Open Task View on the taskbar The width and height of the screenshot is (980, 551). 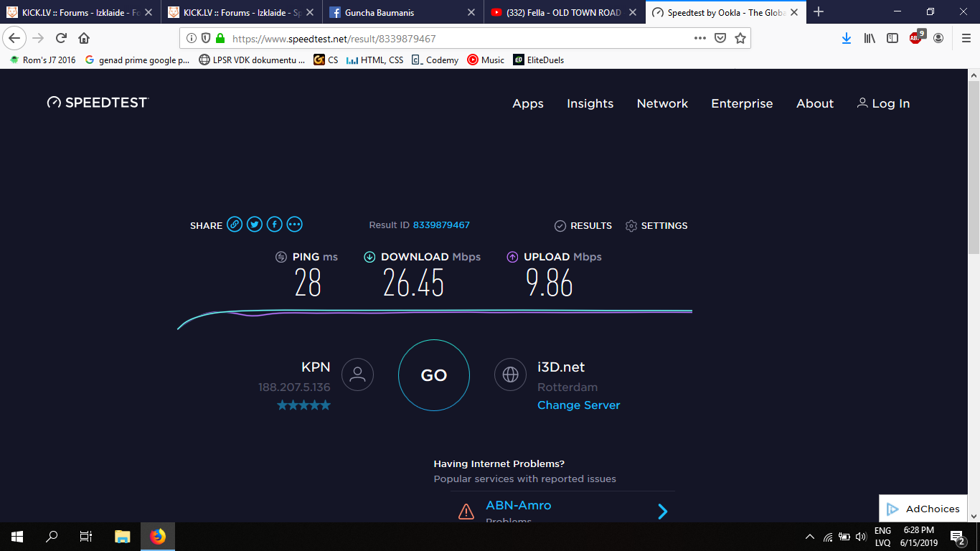click(x=86, y=537)
